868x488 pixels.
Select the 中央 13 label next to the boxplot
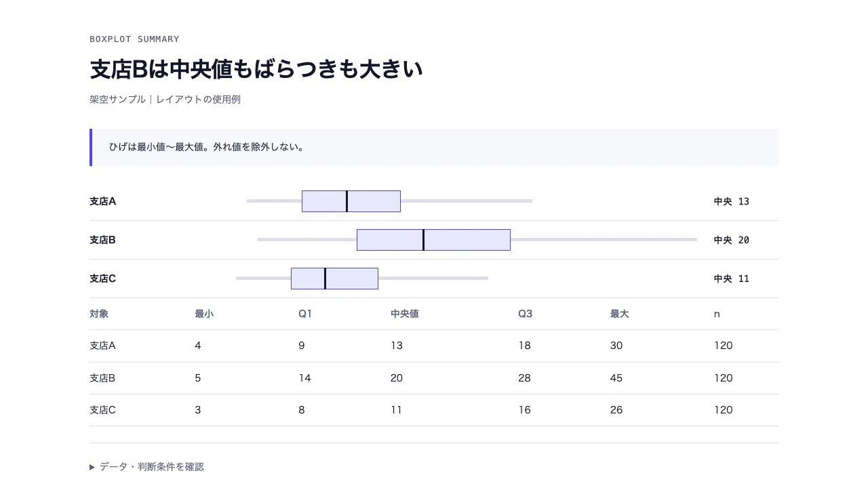point(732,201)
